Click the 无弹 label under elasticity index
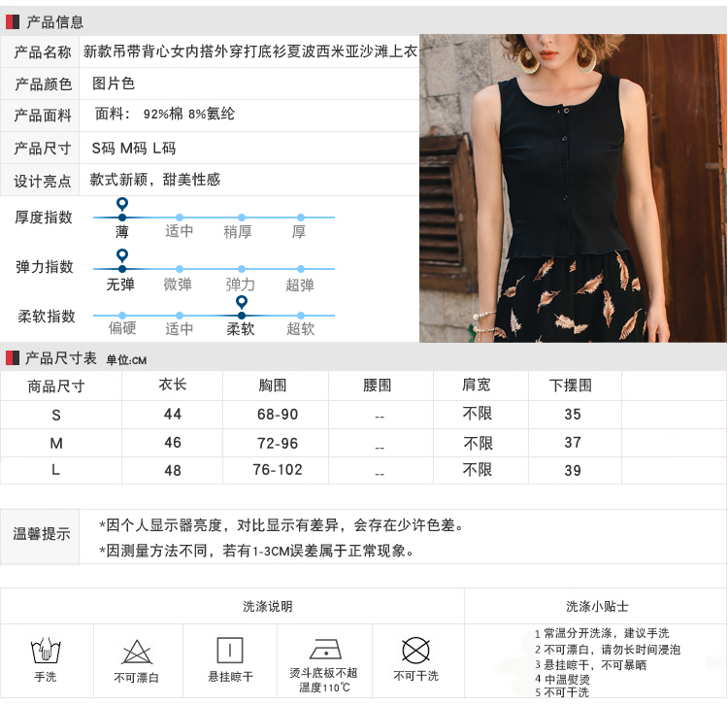Viewport: 728px width, 705px height. click(x=120, y=285)
